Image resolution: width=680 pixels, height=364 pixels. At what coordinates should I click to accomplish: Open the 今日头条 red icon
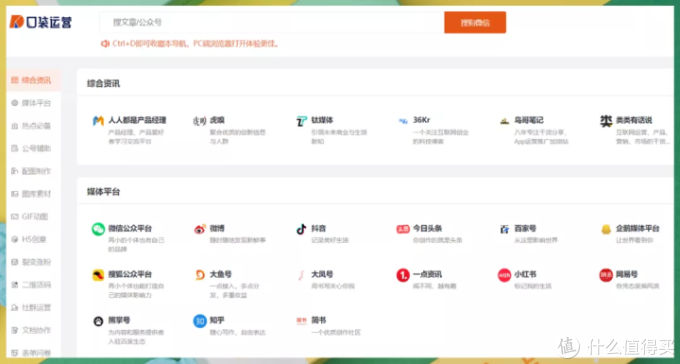pos(403,229)
